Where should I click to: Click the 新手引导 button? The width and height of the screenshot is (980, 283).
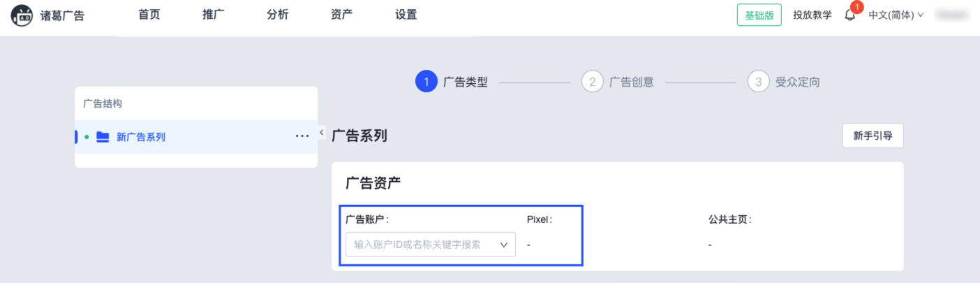click(873, 136)
